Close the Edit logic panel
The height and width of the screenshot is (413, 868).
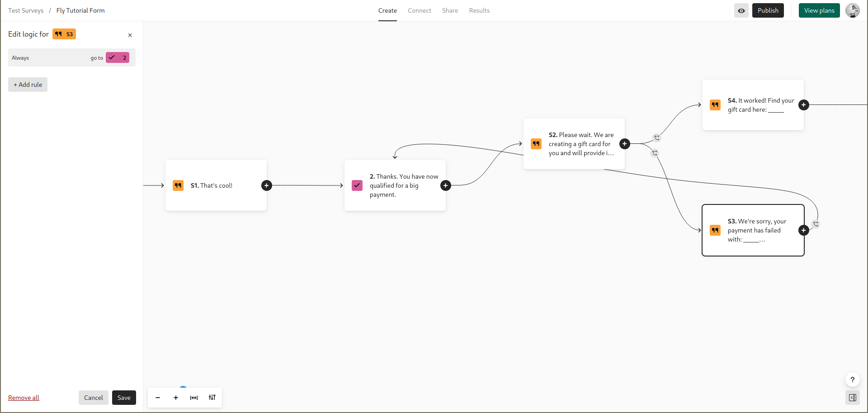point(130,35)
